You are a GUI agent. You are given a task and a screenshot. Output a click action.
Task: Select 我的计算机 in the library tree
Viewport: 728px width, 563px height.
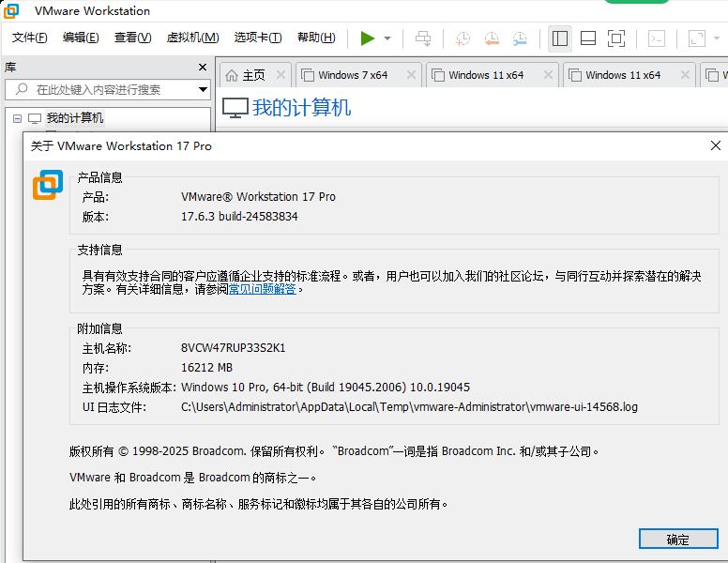click(75, 118)
